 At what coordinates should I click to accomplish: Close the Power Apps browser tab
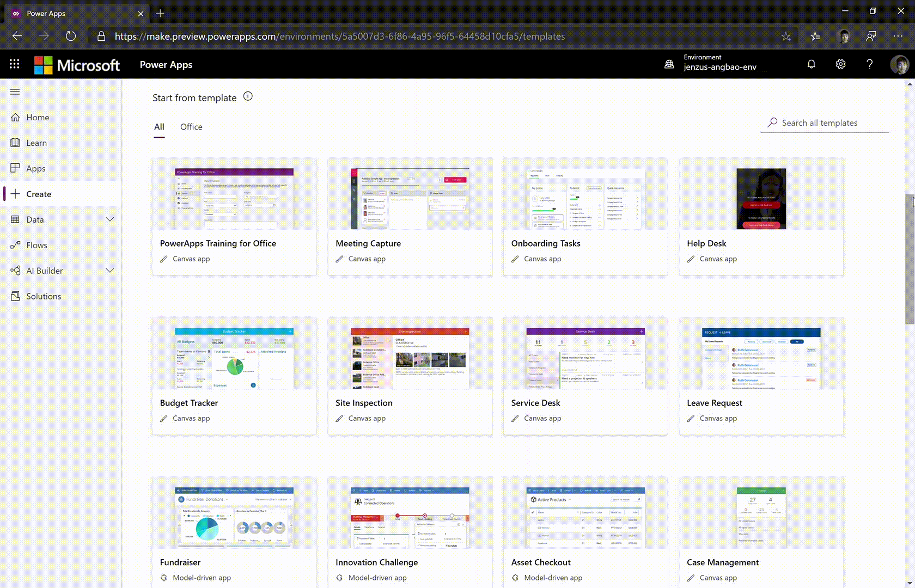[x=141, y=14]
